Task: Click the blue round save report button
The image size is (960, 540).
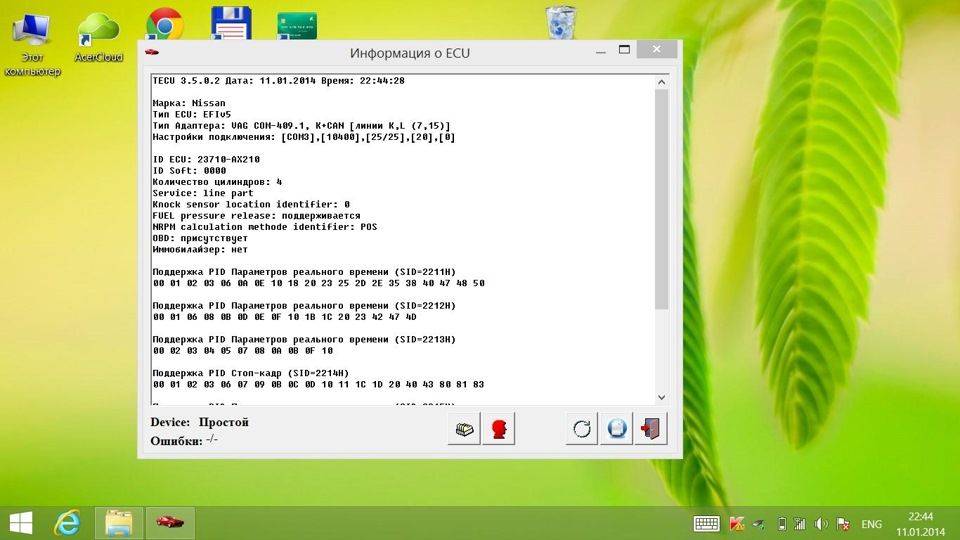Action: click(617, 429)
